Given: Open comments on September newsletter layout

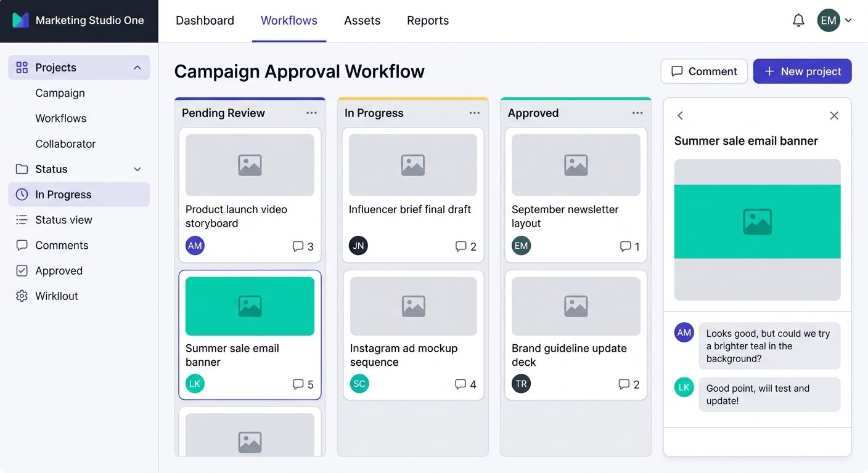Looking at the screenshot, I should point(629,246).
